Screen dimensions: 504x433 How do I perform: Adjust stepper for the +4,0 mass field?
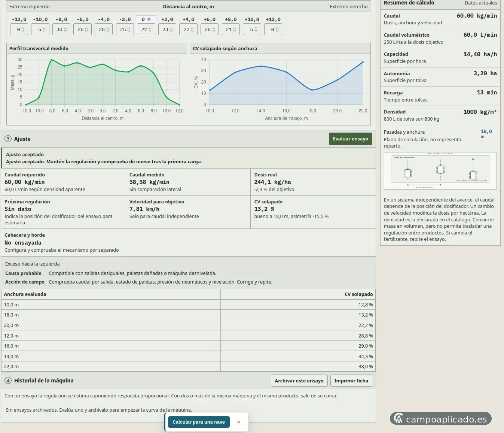click(x=192, y=30)
